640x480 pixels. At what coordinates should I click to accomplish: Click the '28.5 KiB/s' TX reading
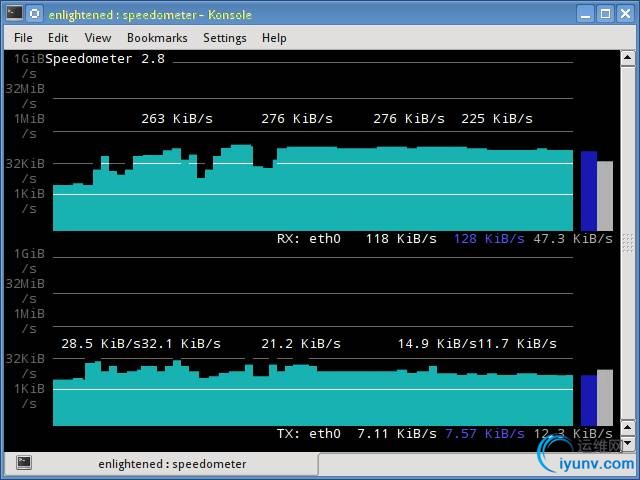(x=101, y=344)
